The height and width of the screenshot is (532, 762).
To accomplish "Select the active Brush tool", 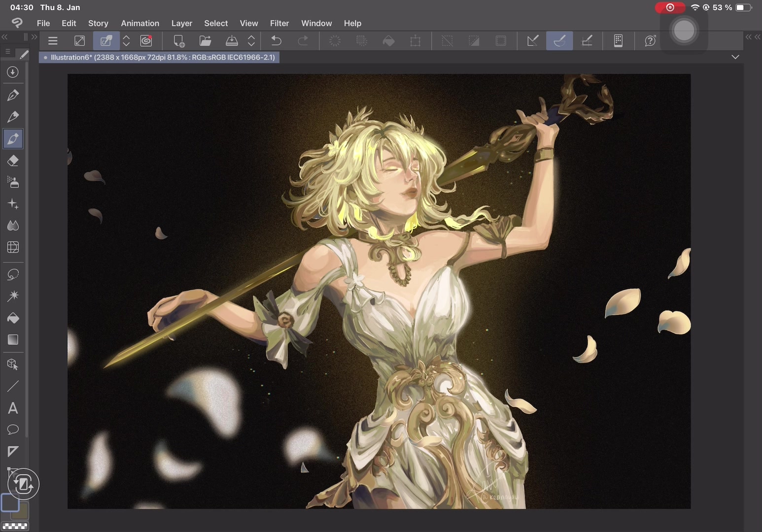I will tap(13, 139).
